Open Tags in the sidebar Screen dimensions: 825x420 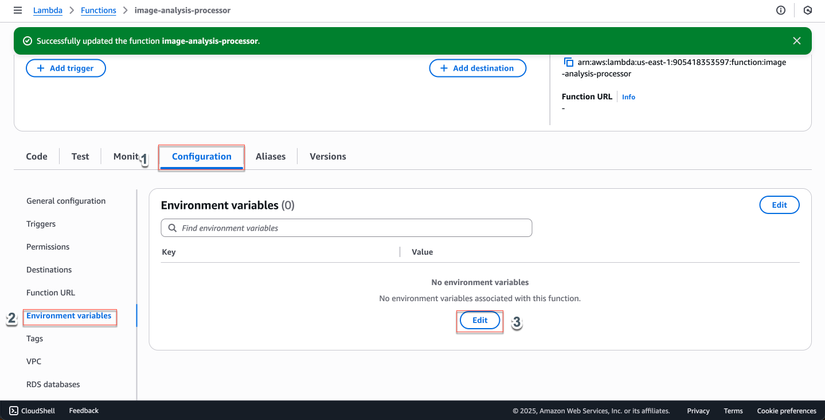pos(35,338)
